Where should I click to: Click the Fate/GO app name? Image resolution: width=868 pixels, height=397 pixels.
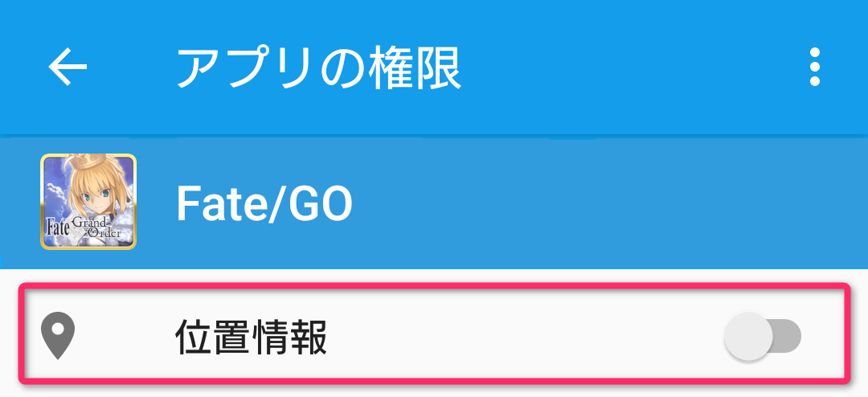coord(264,206)
